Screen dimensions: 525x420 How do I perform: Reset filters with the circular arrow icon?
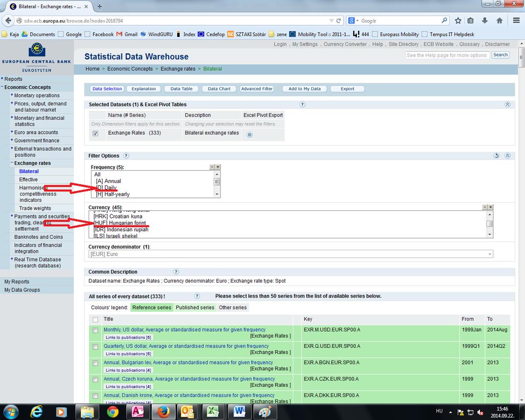pyautogui.click(x=496, y=156)
